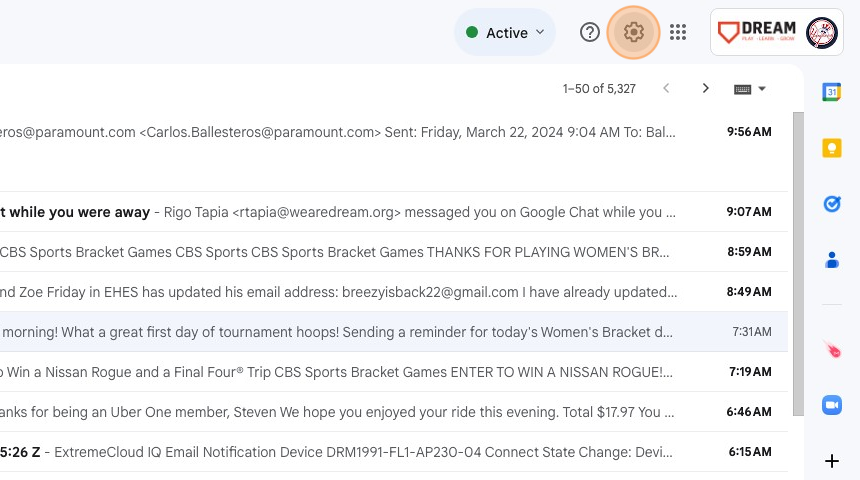Click the inbox vertical scrollbar
Screen dimensions: 860x480
(798, 264)
